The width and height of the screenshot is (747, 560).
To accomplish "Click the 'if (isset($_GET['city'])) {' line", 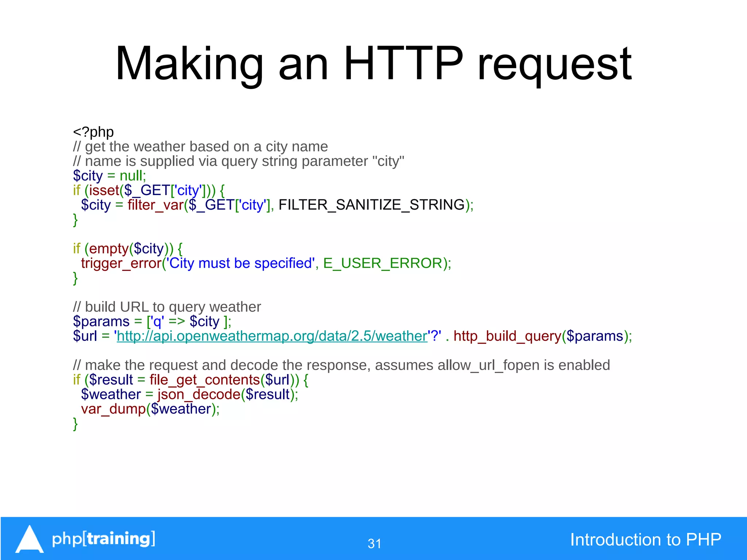I will pos(149,190).
